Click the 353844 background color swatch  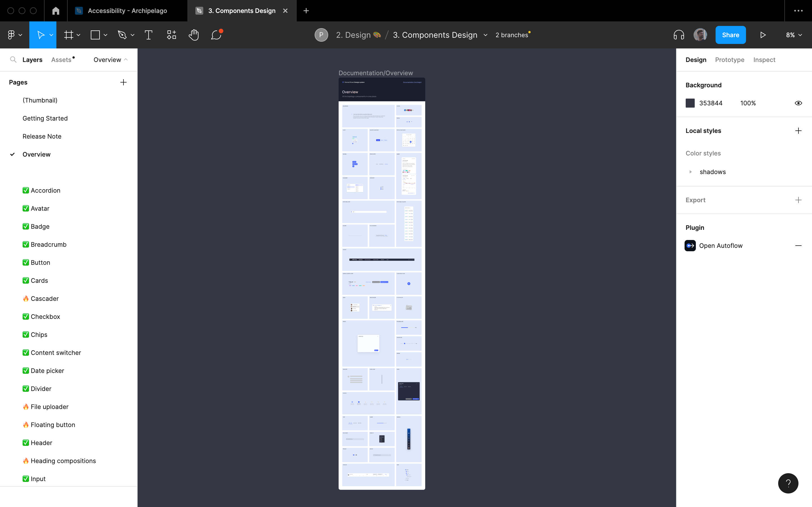pyautogui.click(x=690, y=103)
